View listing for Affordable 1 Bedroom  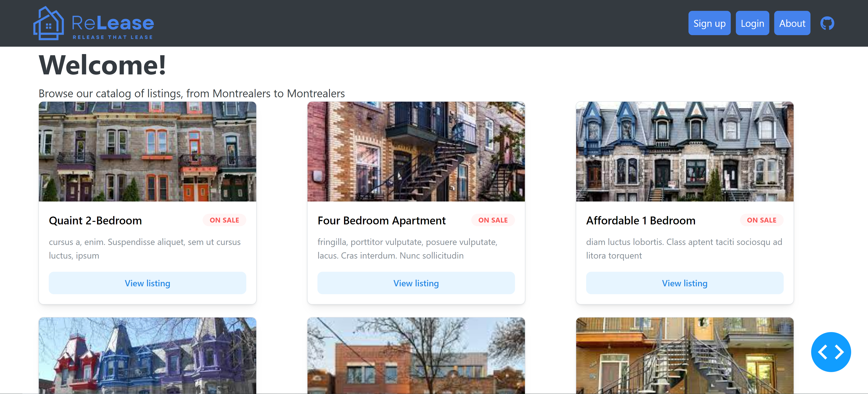(684, 283)
